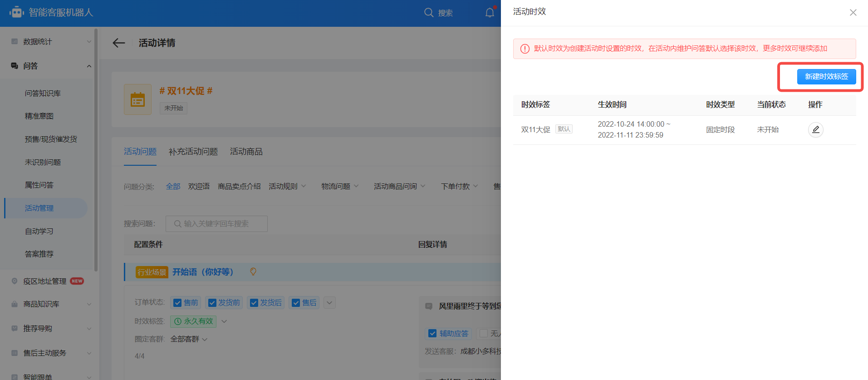Click the search magnifier icon in header
The width and height of the screenshot is (868, 380).
click(429, 13)
